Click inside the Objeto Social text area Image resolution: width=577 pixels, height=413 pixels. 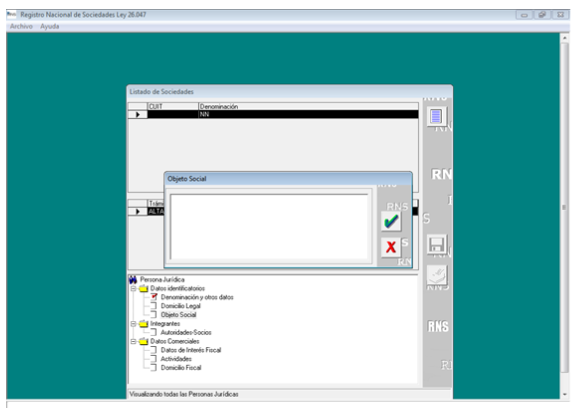click(x=269, y=226)
